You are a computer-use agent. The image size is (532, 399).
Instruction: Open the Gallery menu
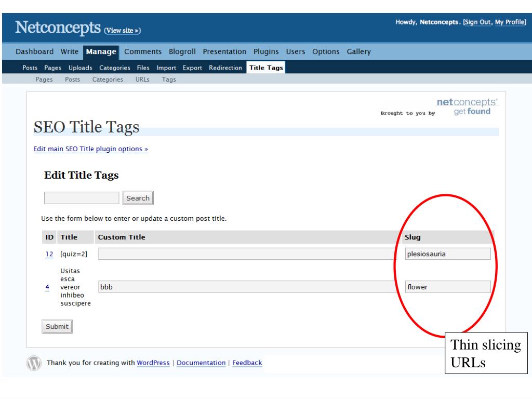[358, 51]
